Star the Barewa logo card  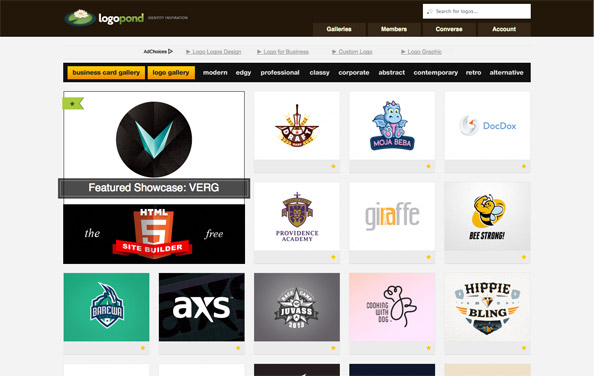click(x=143, y=348)
